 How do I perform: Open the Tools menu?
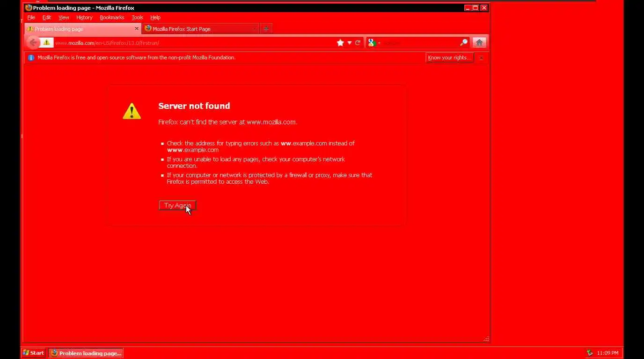(x=137, y=17)
